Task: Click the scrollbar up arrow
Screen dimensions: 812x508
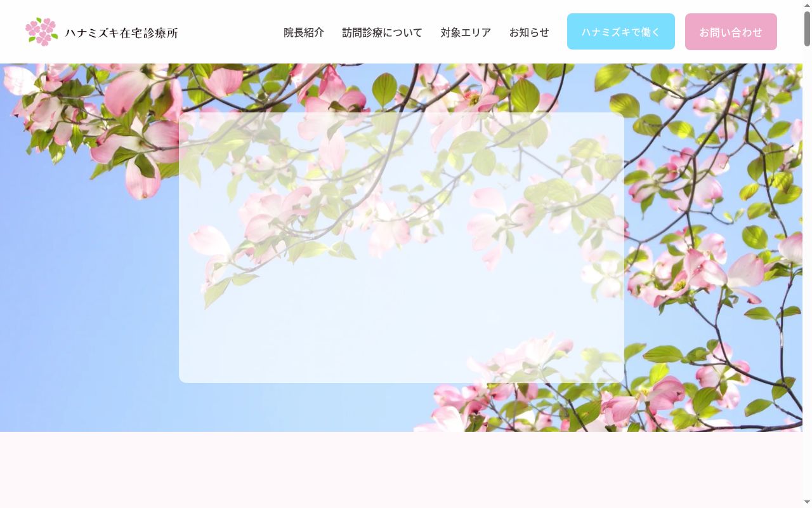Action: pyautogui.click(x=807, y=6)
